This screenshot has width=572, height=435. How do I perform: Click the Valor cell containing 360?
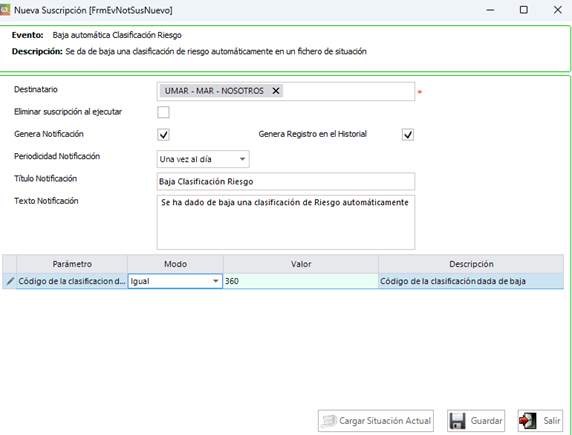point(301,281)
